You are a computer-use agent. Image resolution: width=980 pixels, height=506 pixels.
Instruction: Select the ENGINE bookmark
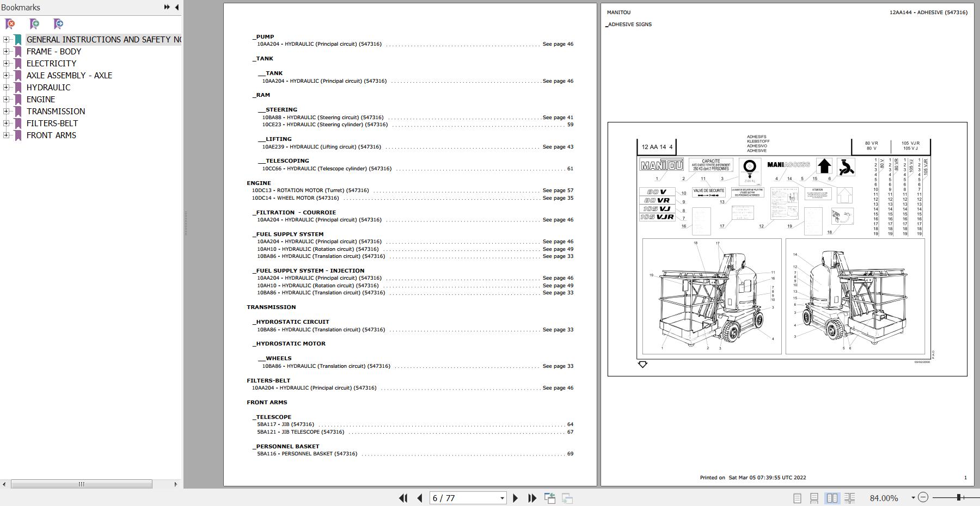point(41,100)
